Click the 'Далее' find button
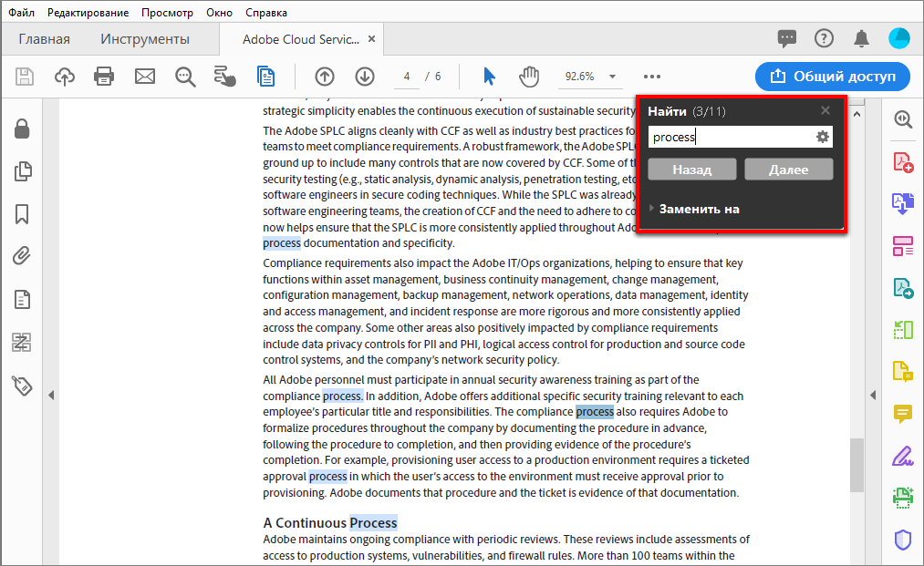This screenshot has height=566, width=924. point(789,170)
